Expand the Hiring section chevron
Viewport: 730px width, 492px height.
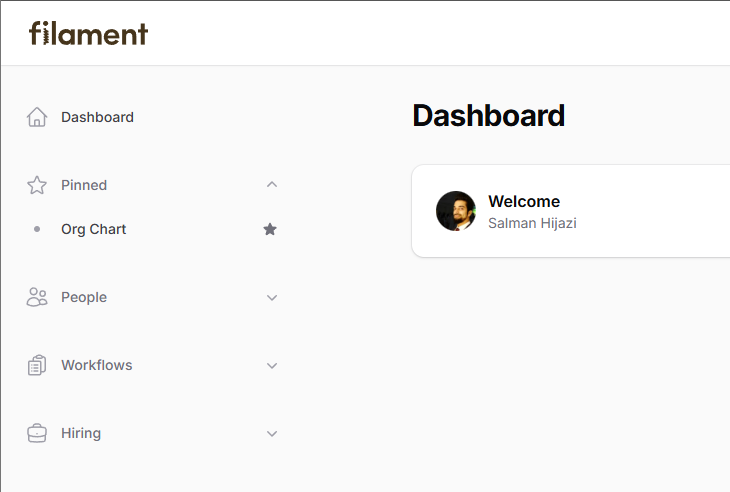click(x=272, y=433)
